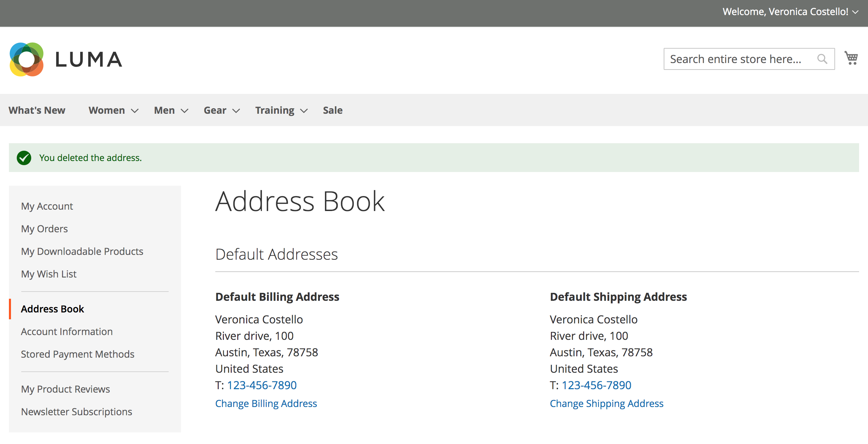The width and height of the screenshot is (868, 444).
Task: Click the Default Addresses heading
Action: 277,254
